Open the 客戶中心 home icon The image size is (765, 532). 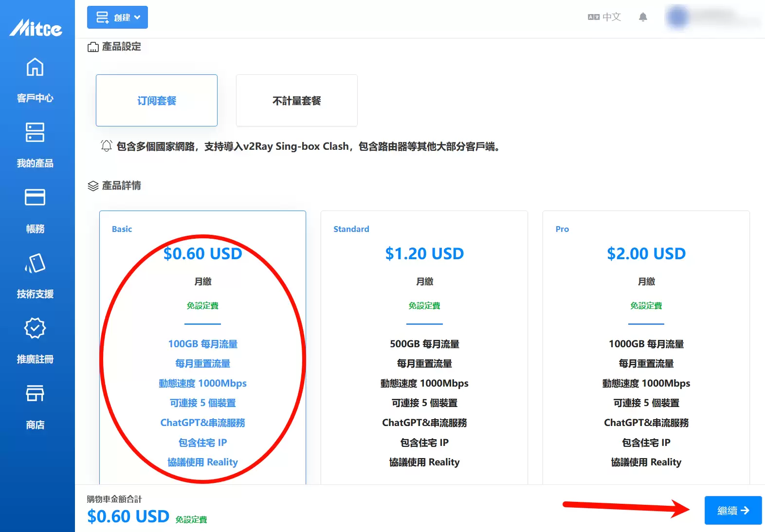click(x=35, y=67)
